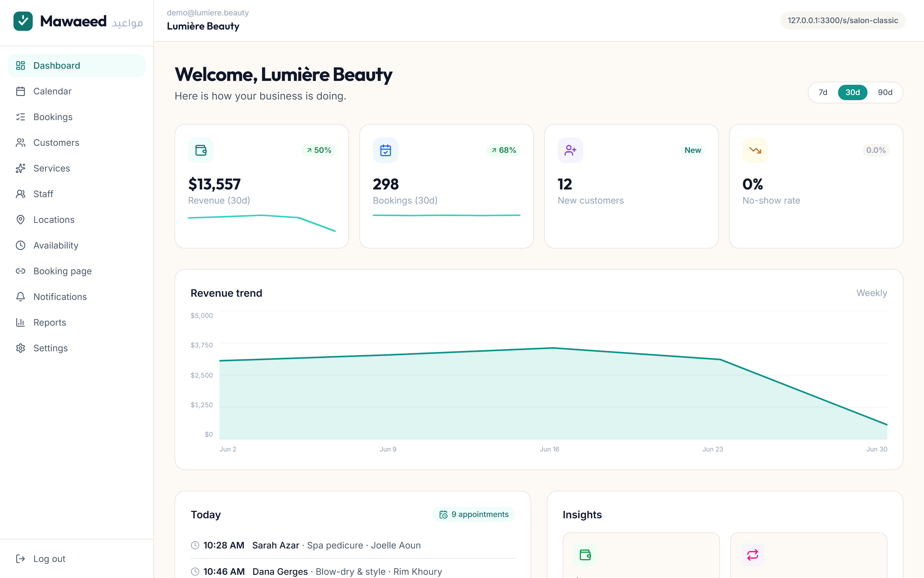Select the 90d time range
Image resolution: width=924 pixels, height=578 pixels.
[885, 92]
